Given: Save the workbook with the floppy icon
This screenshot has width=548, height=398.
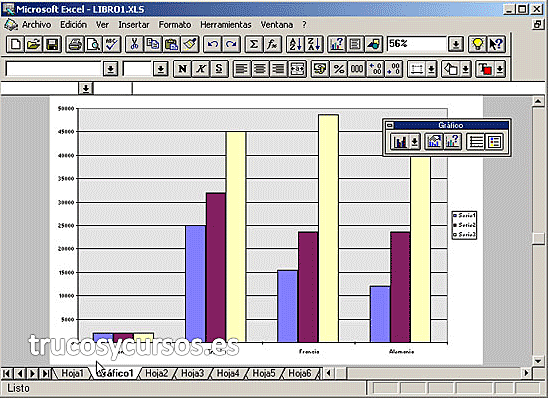Looking at the screenshot, I should click(x=52, y=44).
